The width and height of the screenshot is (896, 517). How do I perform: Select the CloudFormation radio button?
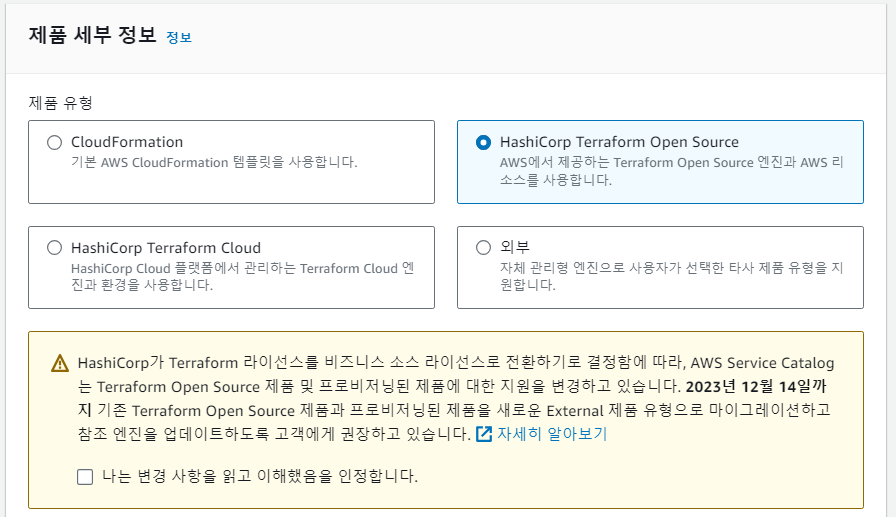pos(54,142)
